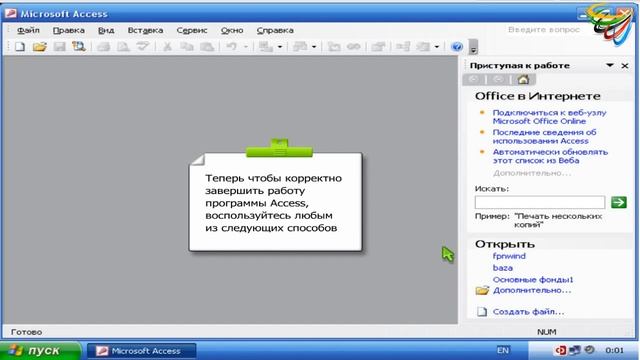This screenshot has height=360, width=640.
Task: Open the Окно menu
Action: click(x=232, y=30)
